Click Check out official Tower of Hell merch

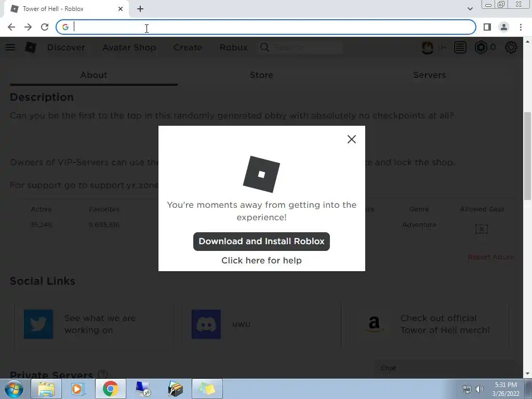coord(445,324)
